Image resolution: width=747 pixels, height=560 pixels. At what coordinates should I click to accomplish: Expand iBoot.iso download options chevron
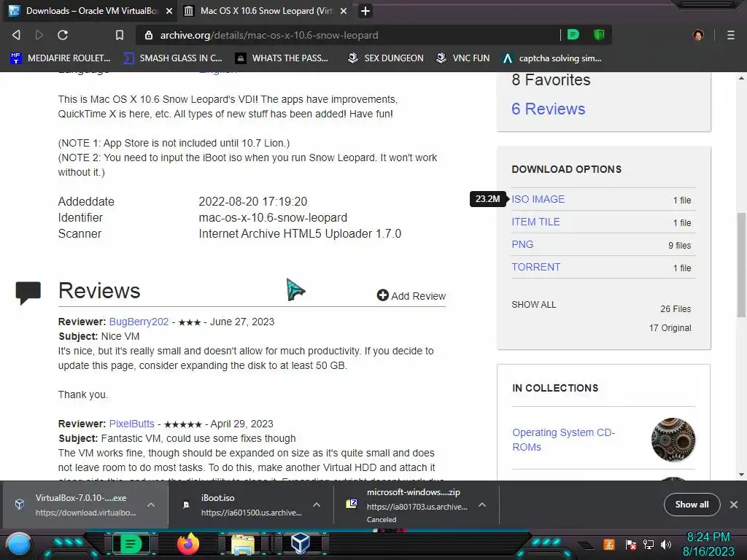point(317,505)
